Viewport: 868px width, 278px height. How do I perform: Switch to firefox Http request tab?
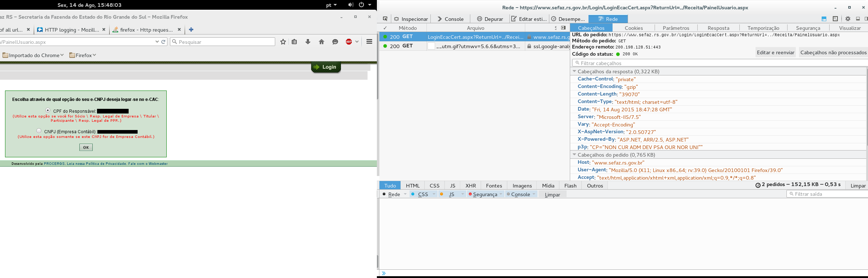tap(147, 30)
